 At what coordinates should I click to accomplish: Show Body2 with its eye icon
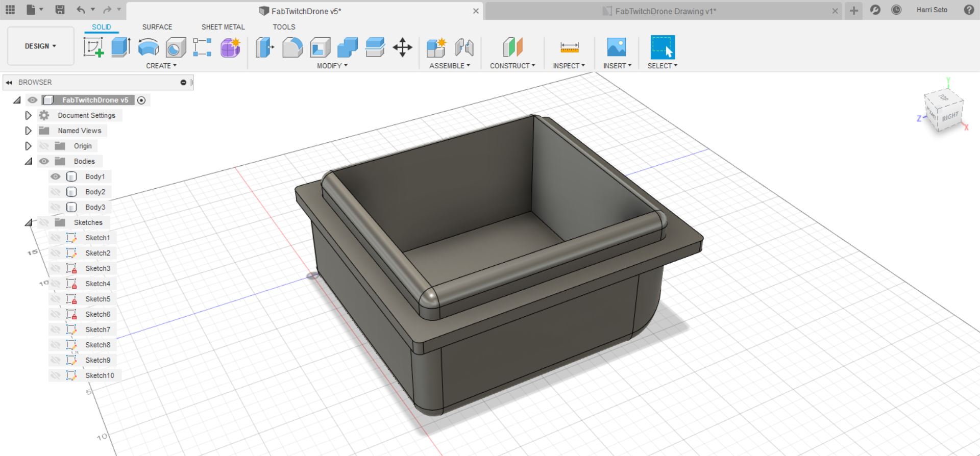56,192
